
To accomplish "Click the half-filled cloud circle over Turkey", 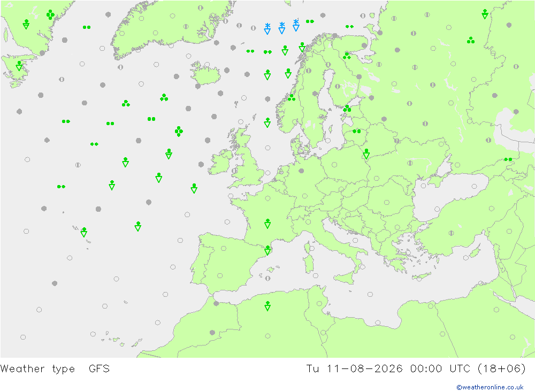I will click(x=451, y=233).
